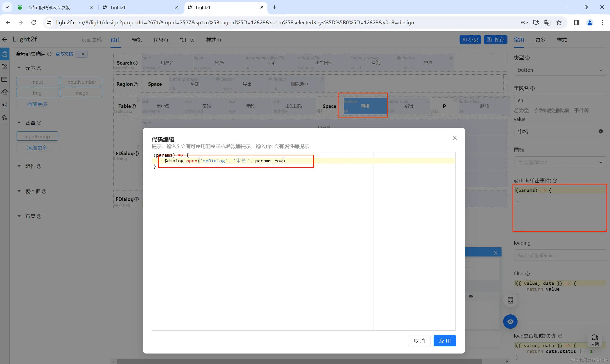Toggle the blue eye preview button
610x364 pixels.
510,322
